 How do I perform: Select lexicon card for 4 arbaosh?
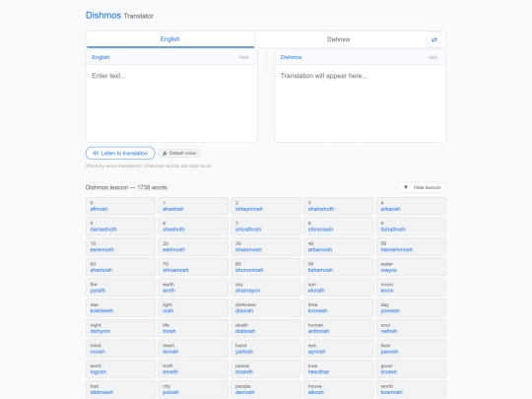click(411, 206)
